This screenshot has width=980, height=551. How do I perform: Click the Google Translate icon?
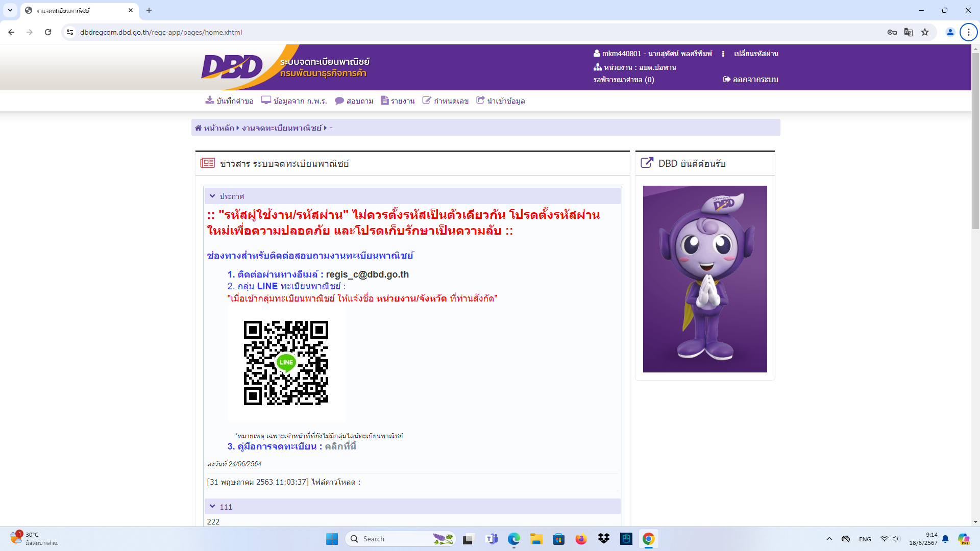[909, 32]
